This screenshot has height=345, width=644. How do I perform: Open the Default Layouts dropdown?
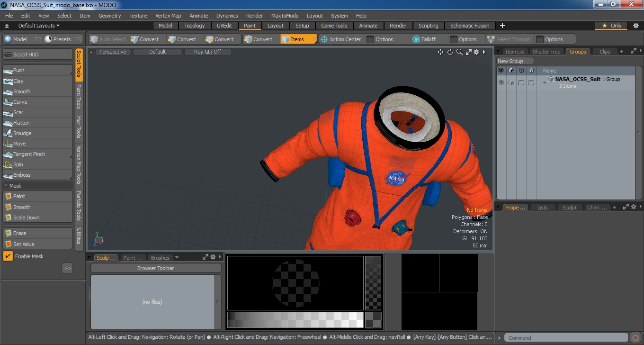pyautogui.click(x=39, y=26)
